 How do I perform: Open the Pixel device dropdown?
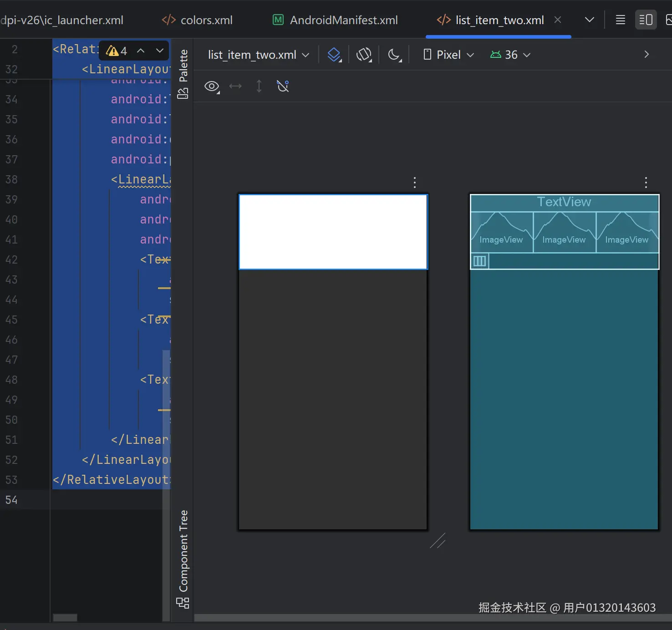pos(448,55)
